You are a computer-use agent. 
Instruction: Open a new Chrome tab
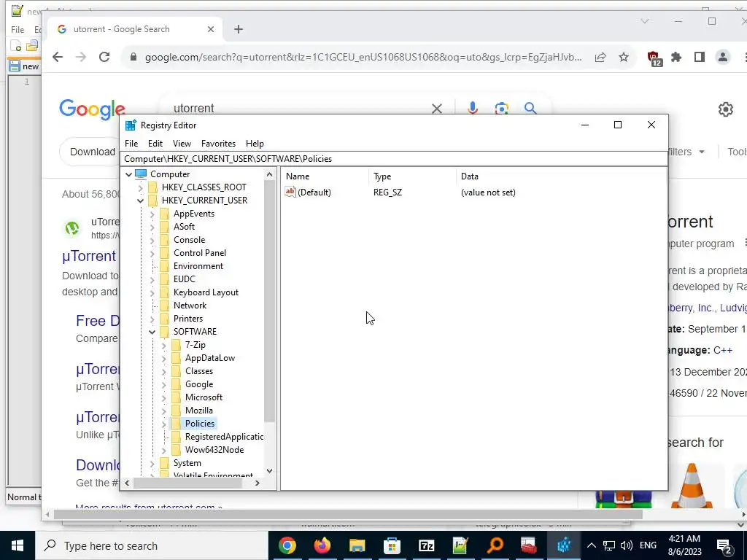tap(239, 29)
